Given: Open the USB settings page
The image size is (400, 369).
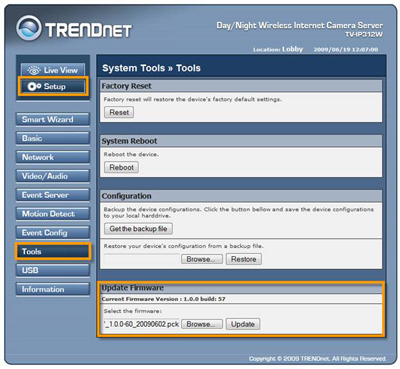Looking at the screenshot, I should (x=53, y=270).
